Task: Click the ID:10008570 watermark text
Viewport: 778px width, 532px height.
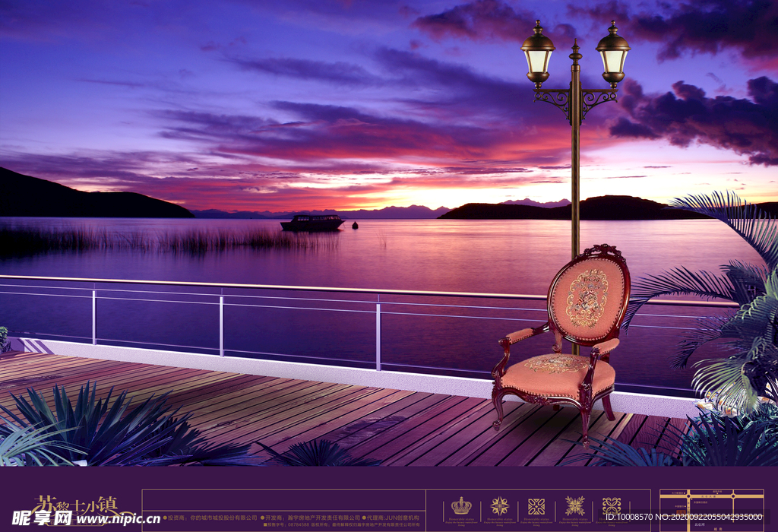Action: pyautogui.click(x=631, y=517)
